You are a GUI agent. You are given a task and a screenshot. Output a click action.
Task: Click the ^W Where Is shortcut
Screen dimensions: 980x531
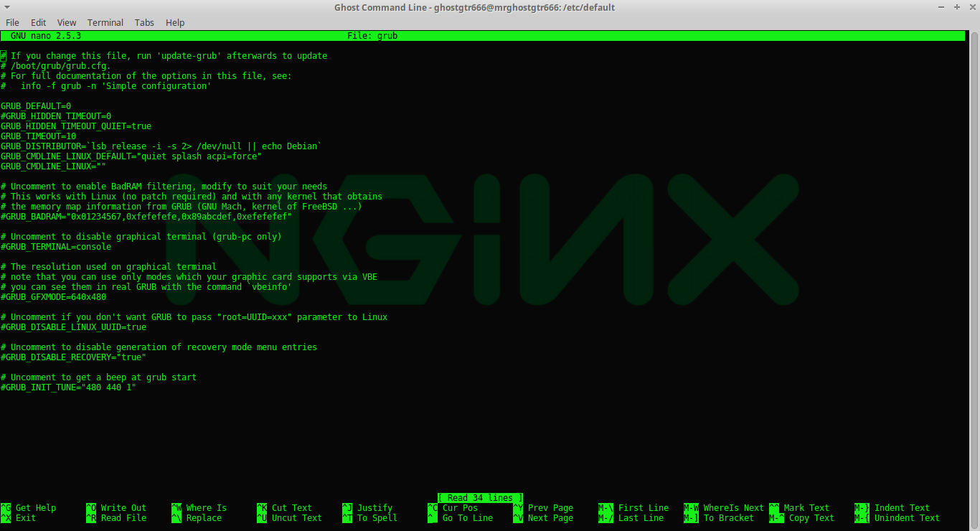[199, 508]
